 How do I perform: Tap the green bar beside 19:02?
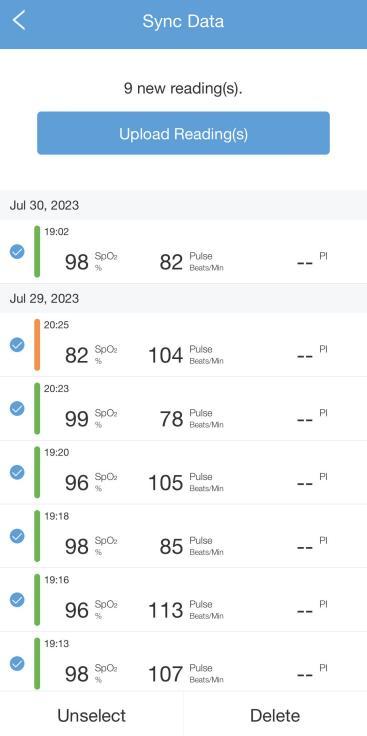click(37, 252)
